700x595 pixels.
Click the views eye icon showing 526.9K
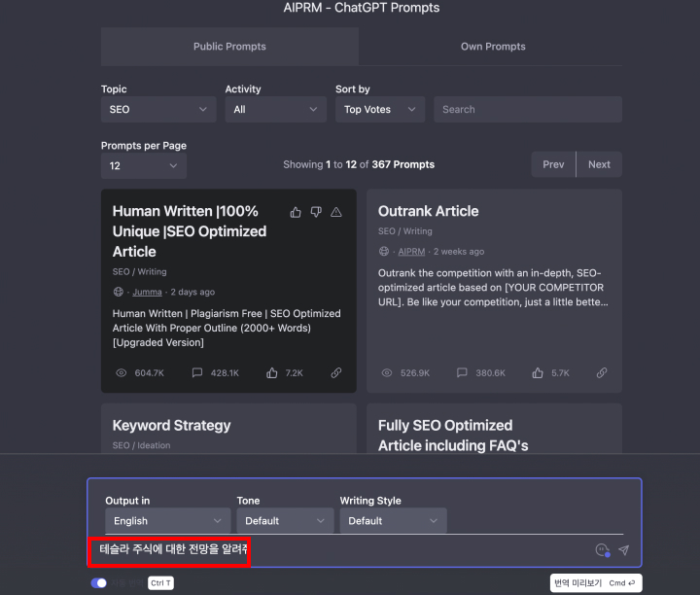tap(387, 372)
